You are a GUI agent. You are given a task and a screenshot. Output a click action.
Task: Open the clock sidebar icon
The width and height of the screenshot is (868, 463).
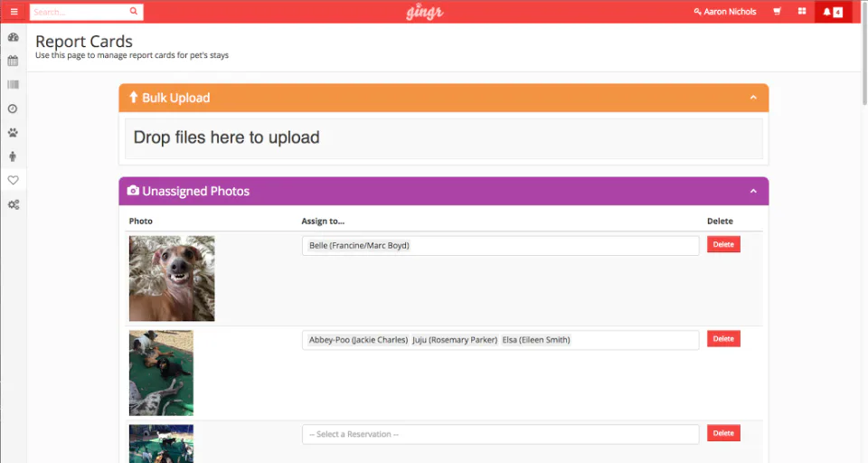click(x=14, y=109)
